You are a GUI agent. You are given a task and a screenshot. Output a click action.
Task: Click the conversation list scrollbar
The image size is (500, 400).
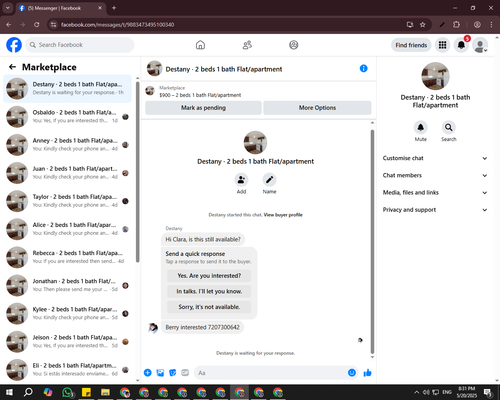pyautogui.click(x=138, y=172)
